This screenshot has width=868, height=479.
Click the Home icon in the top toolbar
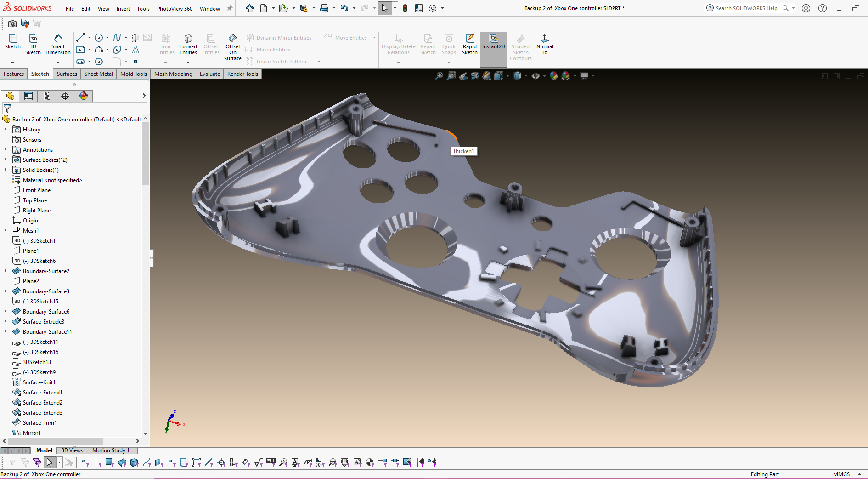point(249,8)
